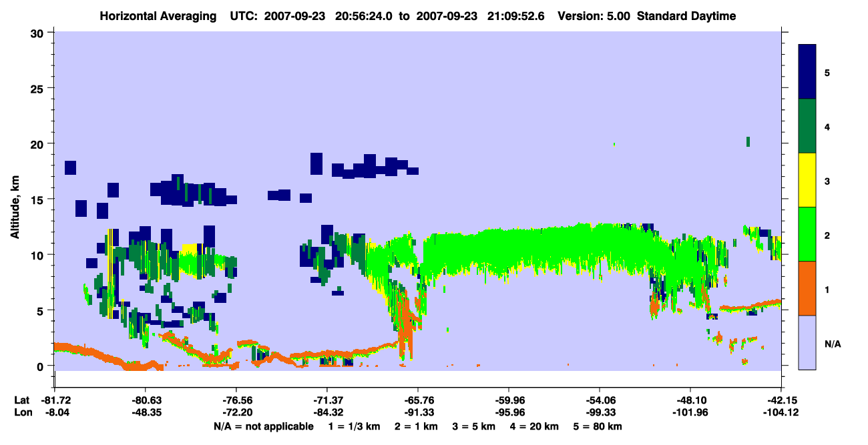Click longitude value -8.04

(55, 412)
